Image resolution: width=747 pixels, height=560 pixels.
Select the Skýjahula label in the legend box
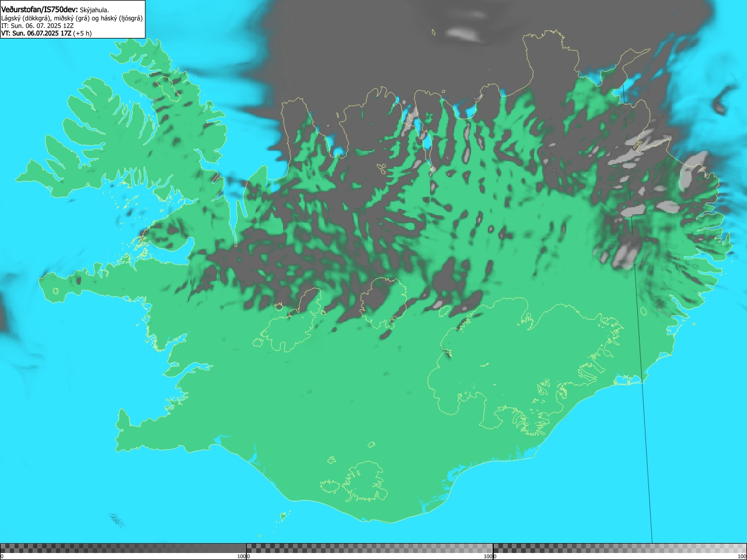(x=94, y=10)
